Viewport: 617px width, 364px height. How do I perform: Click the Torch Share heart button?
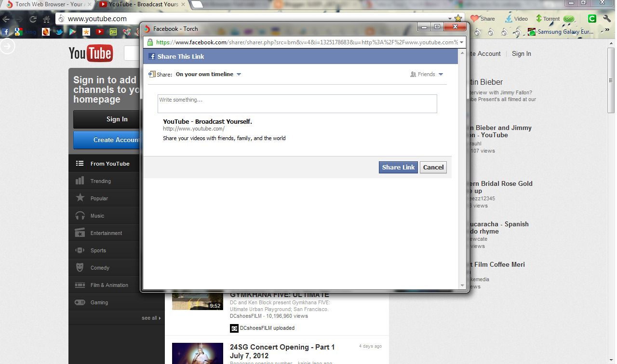coord(483,19)
